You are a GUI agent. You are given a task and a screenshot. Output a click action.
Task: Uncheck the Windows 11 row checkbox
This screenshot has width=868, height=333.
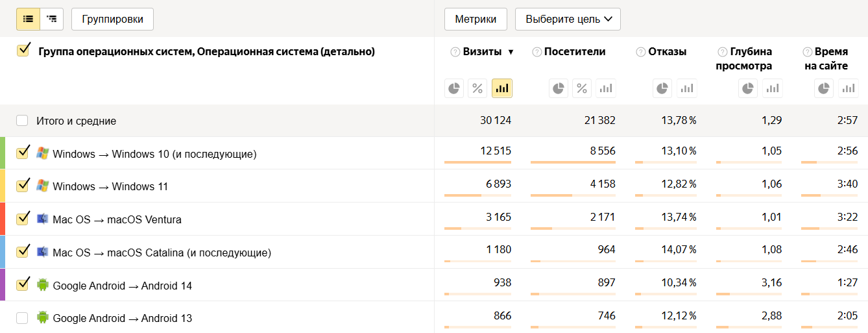[23, 186]
